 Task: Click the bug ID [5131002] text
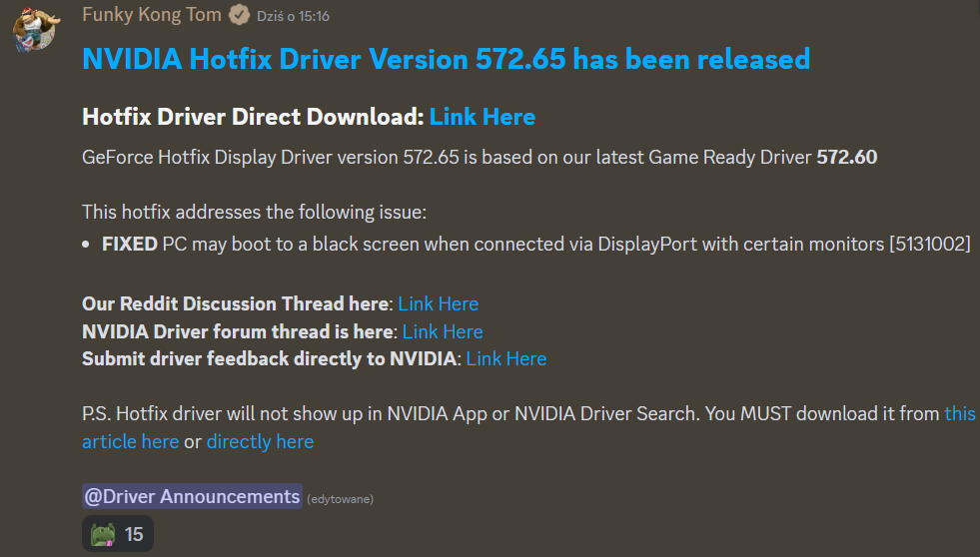(929, 244)
